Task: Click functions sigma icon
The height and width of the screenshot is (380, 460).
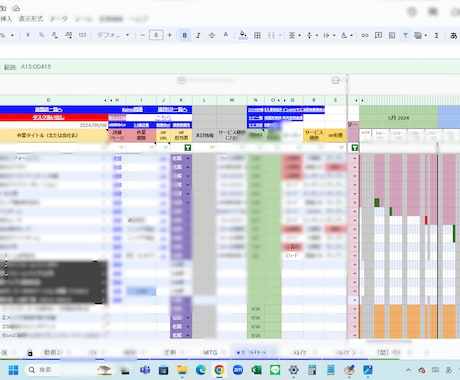Action: pyautogui.click(x=436, y=35)
